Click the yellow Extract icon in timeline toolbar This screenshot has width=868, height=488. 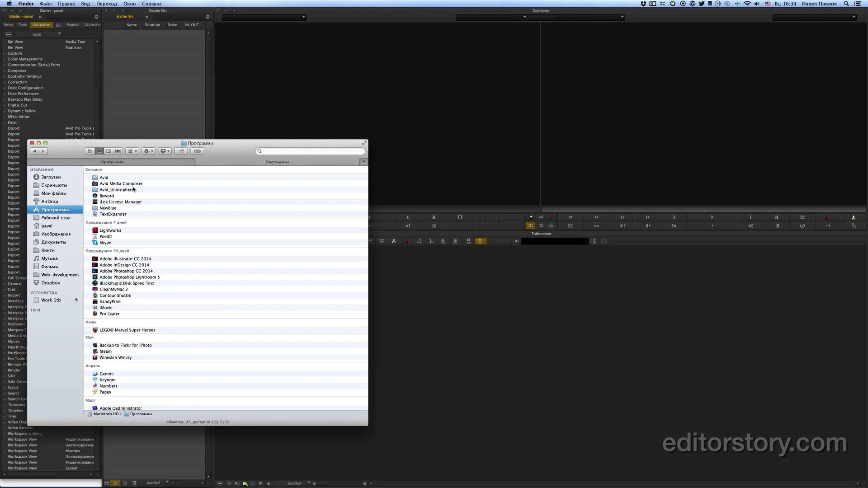pyautogui.click(x=394, y=241)
